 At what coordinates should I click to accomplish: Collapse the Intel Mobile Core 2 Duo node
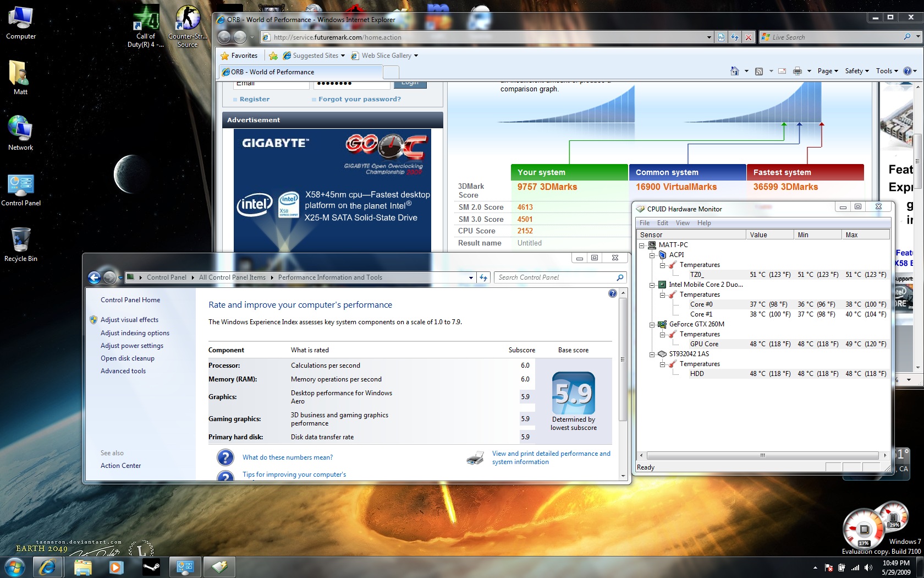click(x=652, y=285)
